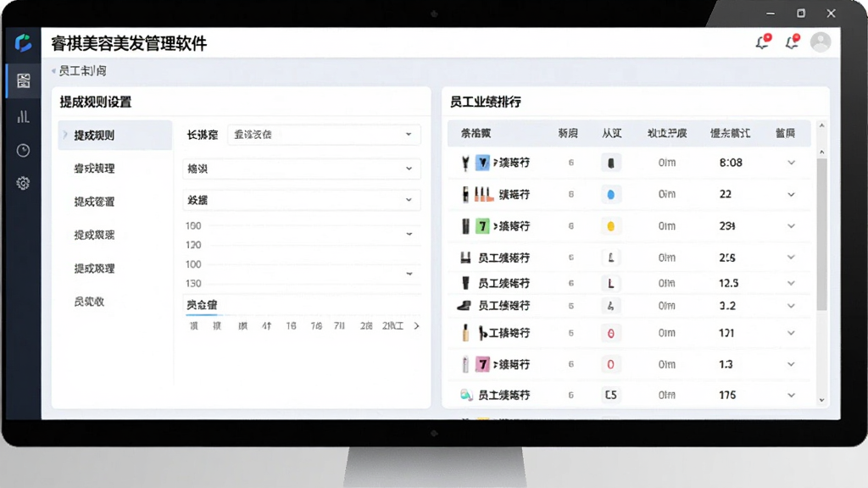This screenshot has width=868, height=488.
Task: Select the 提成规则 menu item
Action: (x=115, y=135)
